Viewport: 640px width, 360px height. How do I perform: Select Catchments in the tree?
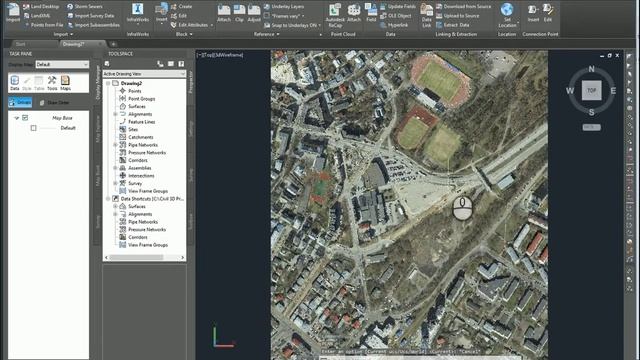tap(140, 137)
